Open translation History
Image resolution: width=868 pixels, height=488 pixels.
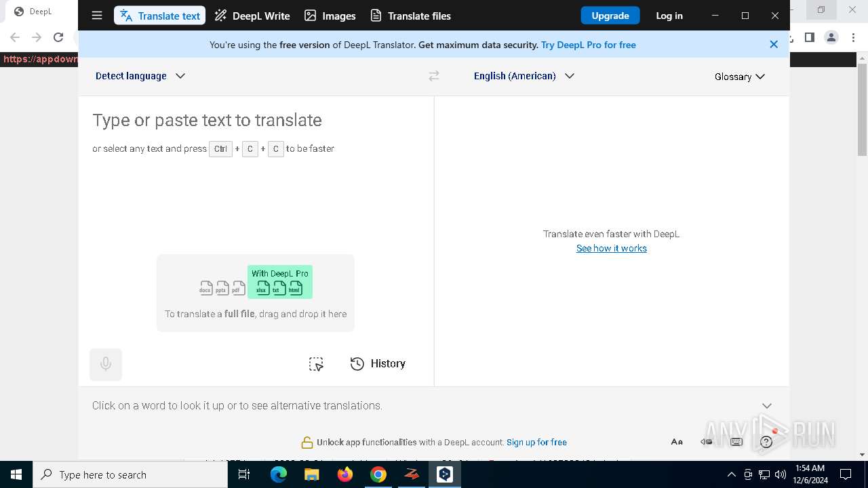(x=378, y=364)
